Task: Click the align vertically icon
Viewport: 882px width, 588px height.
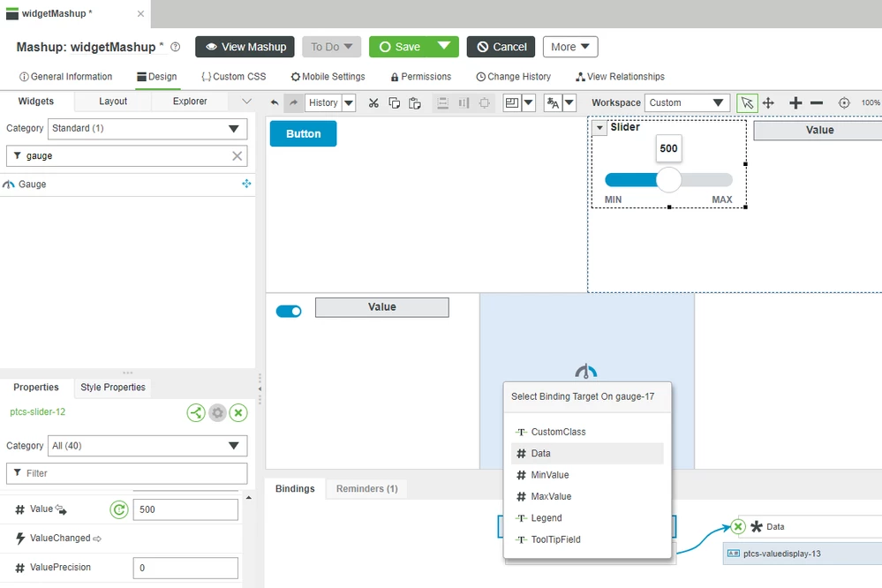Action: click(464, 103)
